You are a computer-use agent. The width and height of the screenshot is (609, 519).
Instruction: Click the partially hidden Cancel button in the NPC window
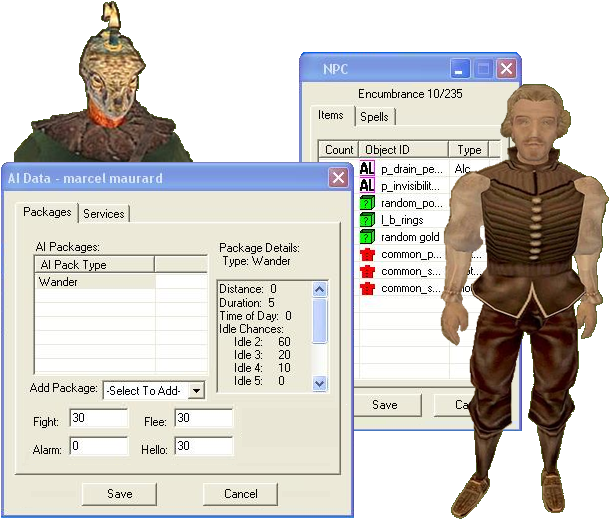tap(452, 405)
